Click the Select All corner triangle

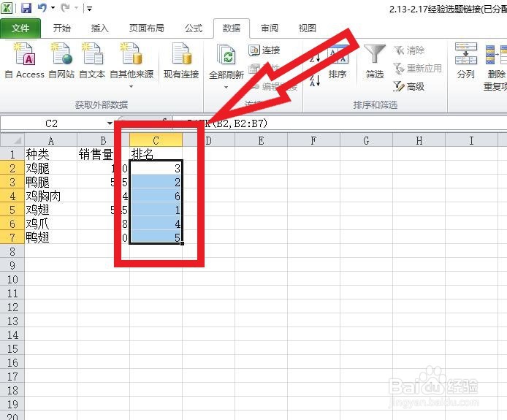12,141
